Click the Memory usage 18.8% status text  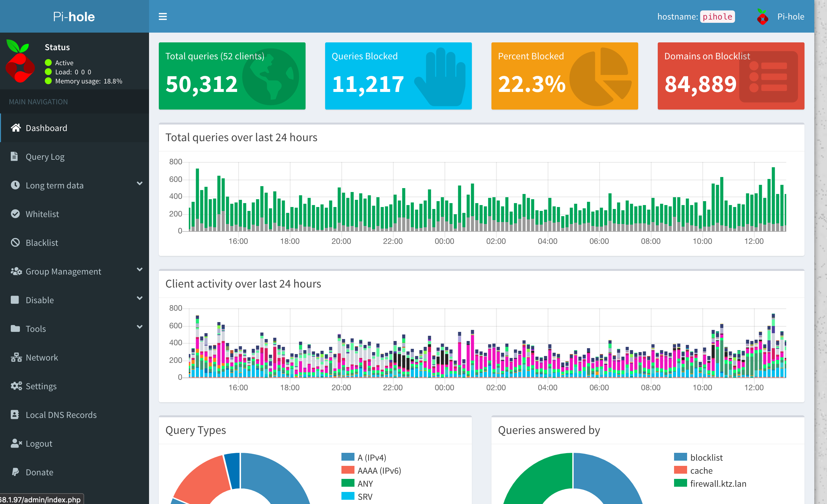click(89, 81)
